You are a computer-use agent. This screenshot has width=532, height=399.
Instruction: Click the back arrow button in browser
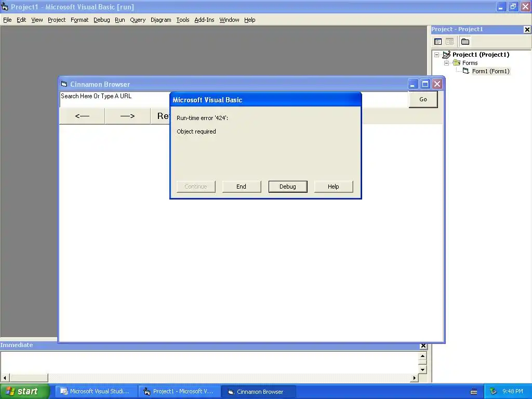[82, 116]
